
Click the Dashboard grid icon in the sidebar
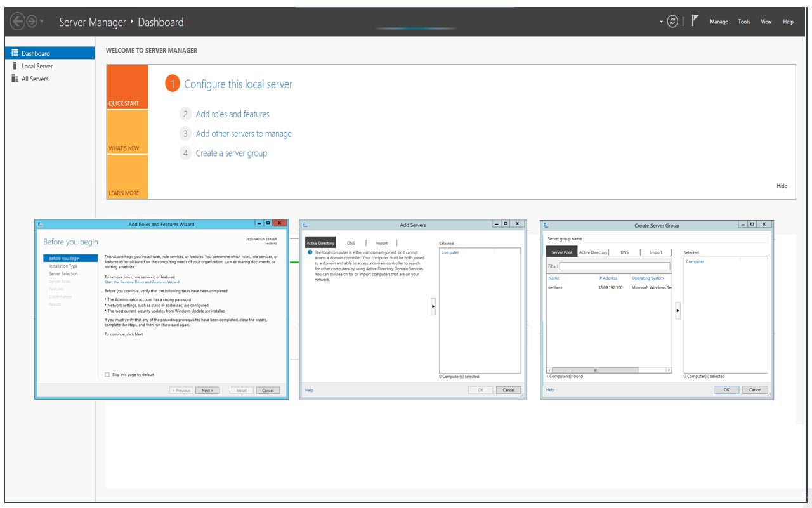(x=15, y=53)
